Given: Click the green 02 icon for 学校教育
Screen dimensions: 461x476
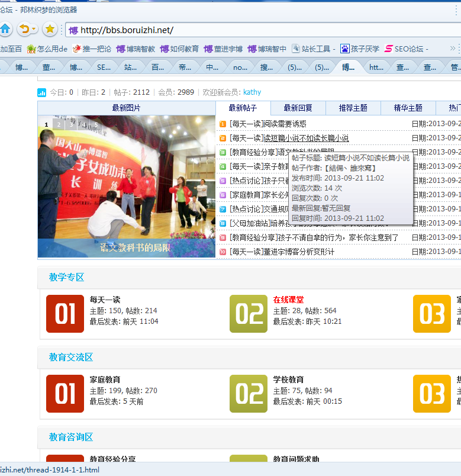Looking at the screenshot, I should (249, 394).
